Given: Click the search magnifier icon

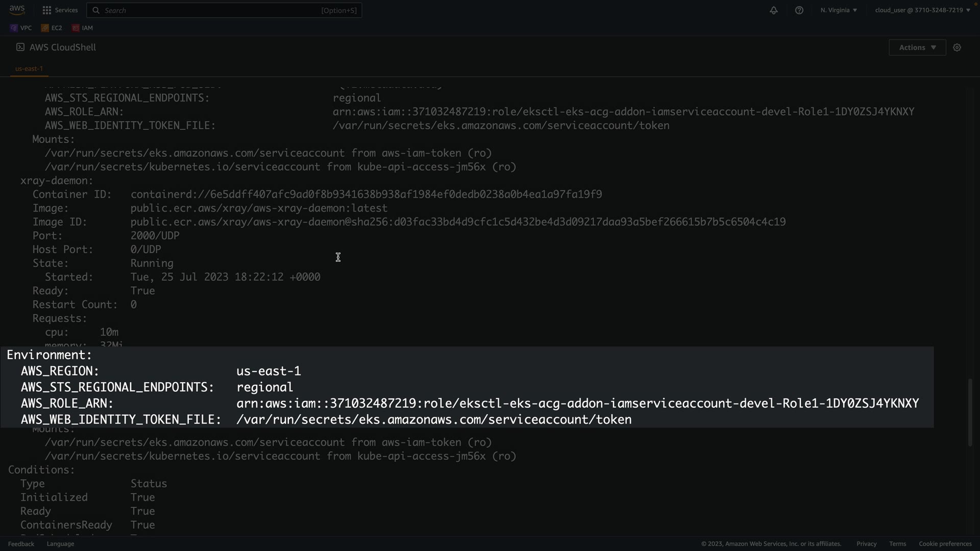Looking at the screenshot, I should pyautogui.click(x=96, y=10).
